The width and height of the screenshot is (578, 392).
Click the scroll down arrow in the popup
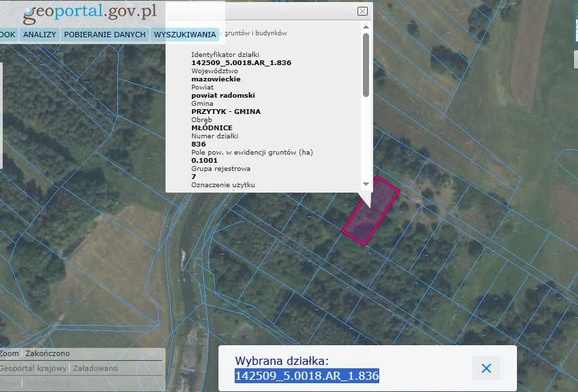(366, 184)
